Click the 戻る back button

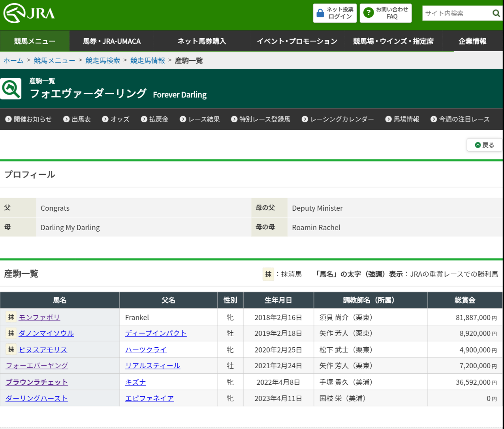pyautogui.click(x=484, y=145)
